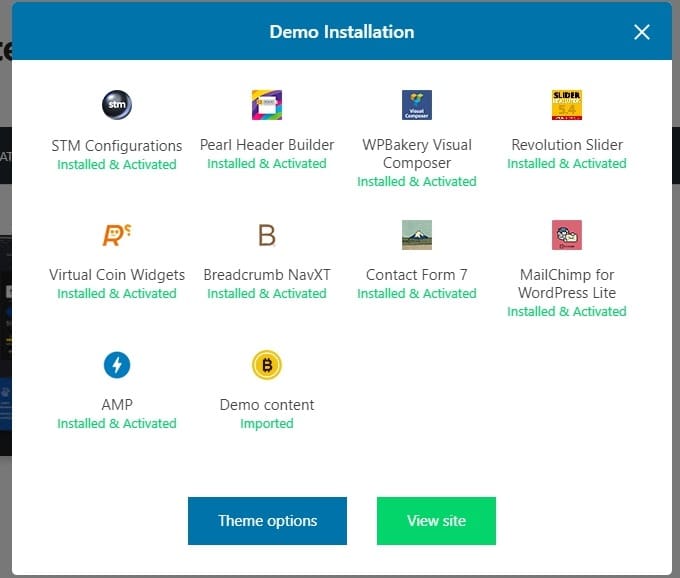Select the Breadcrumb NavXT label

coord(267,274)
